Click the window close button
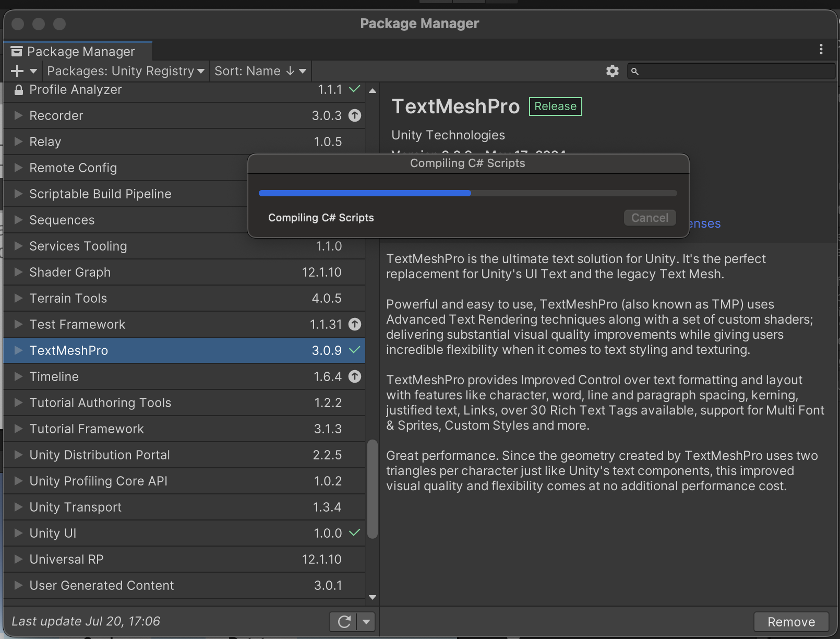Viewport: 840px width, 639px height. pyautogui.click(x=18, y=24)
